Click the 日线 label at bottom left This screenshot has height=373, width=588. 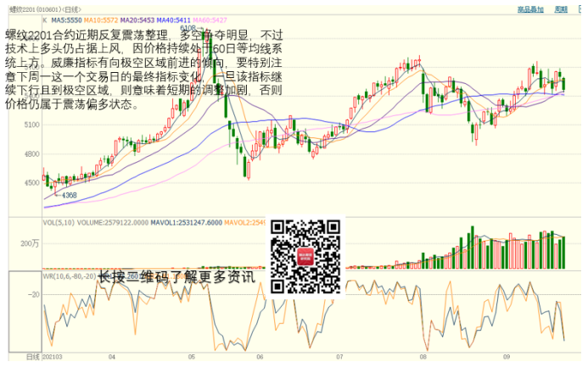click(32, 356)
